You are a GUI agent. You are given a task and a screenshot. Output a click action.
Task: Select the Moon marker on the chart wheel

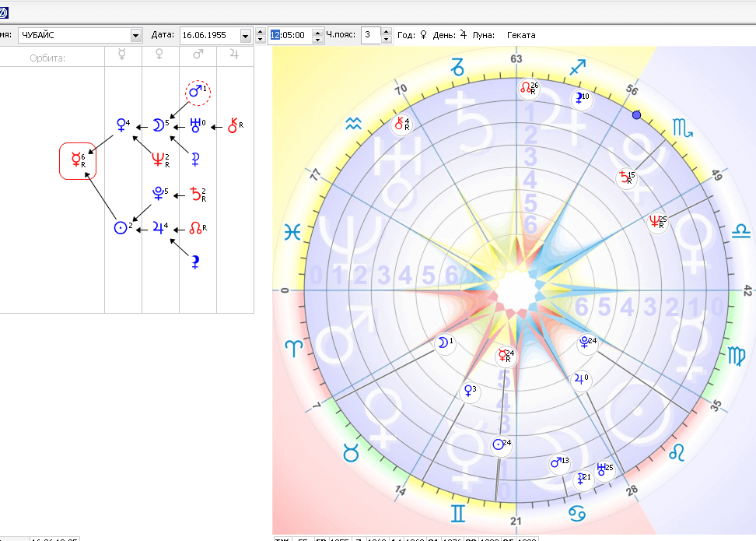pyautogui.click(x=444, y=343)
